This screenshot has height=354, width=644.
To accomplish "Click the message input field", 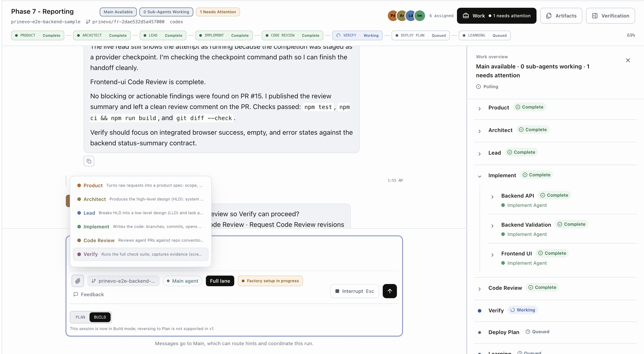I will 234,254.
